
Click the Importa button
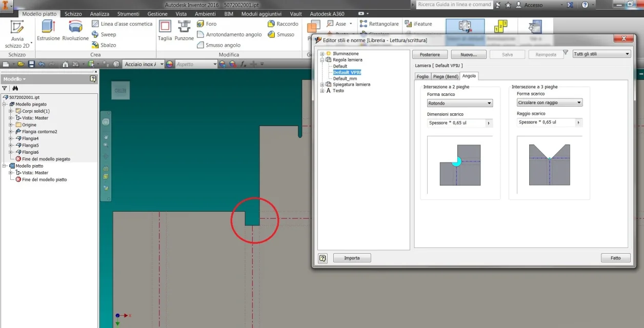[352, 258]
